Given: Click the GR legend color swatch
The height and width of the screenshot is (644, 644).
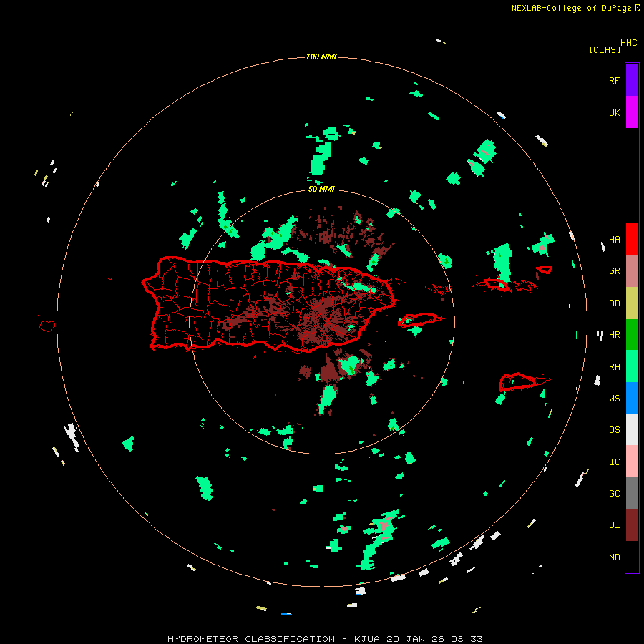Looking at the screenshot, I should 632,271.
